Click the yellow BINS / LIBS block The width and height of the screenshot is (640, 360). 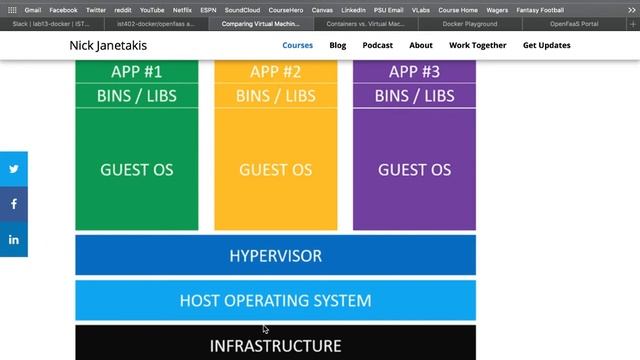276,96
